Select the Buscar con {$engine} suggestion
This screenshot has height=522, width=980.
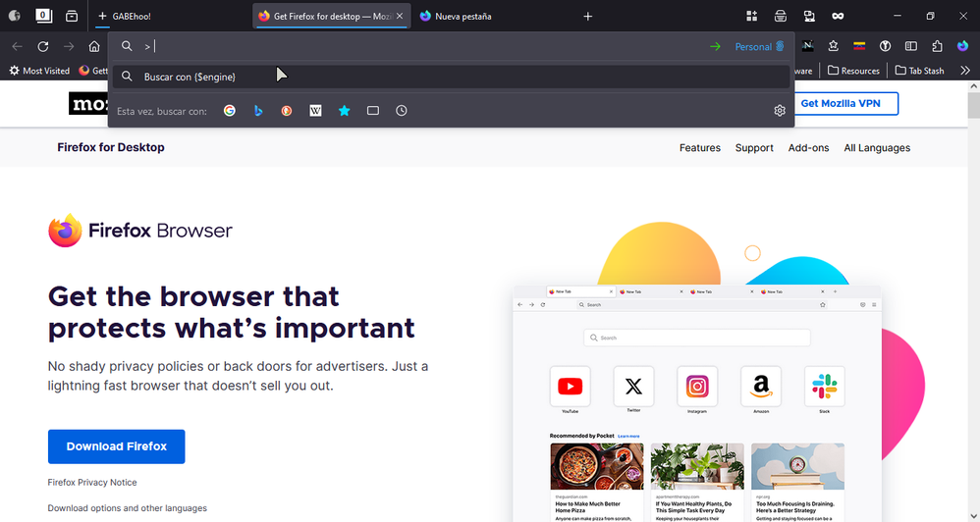(451, 77)
